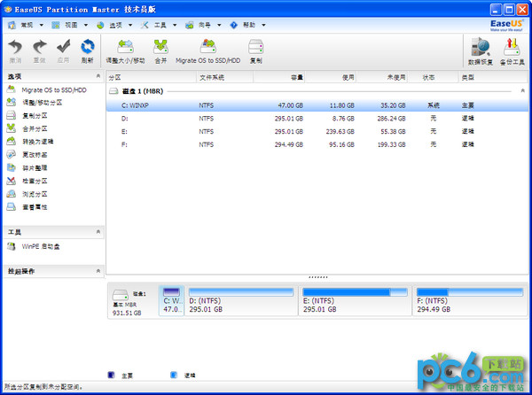
Task: Select the D: partition row
Action: (317, 118)
